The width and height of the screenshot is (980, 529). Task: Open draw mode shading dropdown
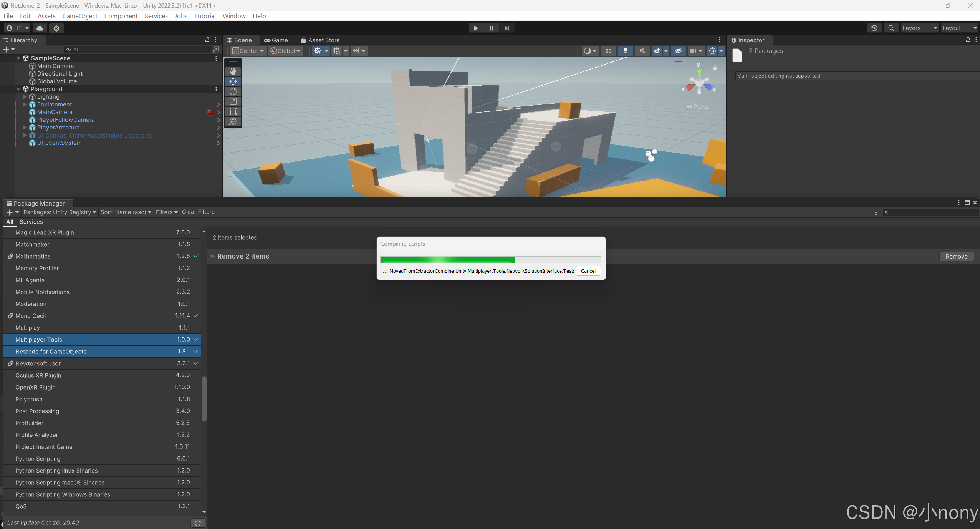[590, 51]
